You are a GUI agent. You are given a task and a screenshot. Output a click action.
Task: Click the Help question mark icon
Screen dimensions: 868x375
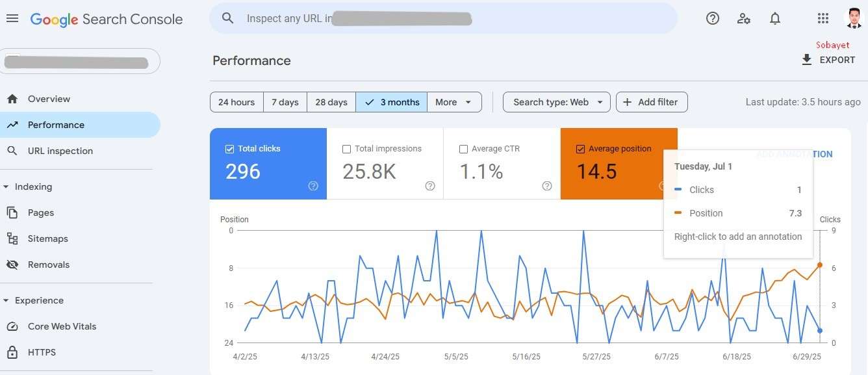[x=713, y=19]
